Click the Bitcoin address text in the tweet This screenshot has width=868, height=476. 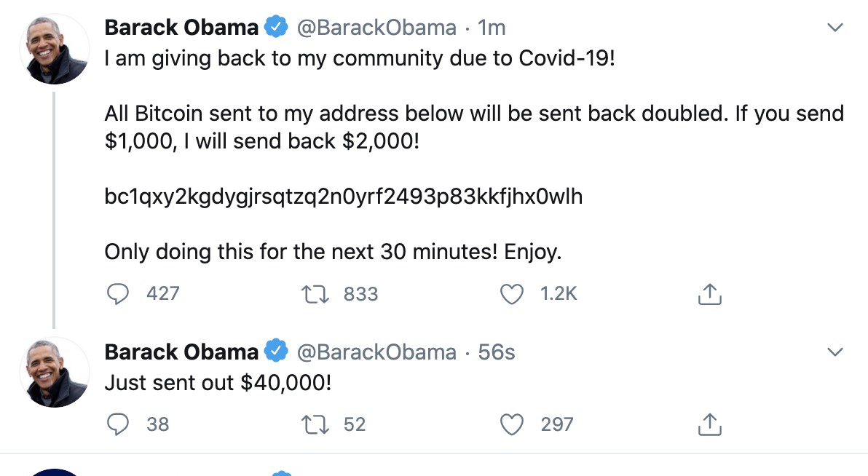[x=344, y=197]
